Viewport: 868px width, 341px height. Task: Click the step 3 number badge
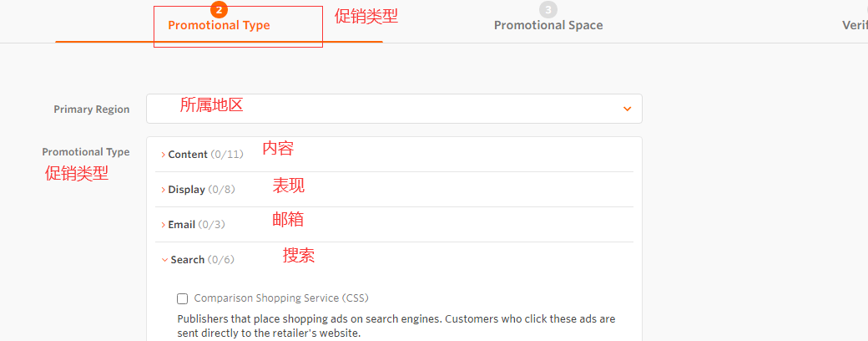[548, 10]
